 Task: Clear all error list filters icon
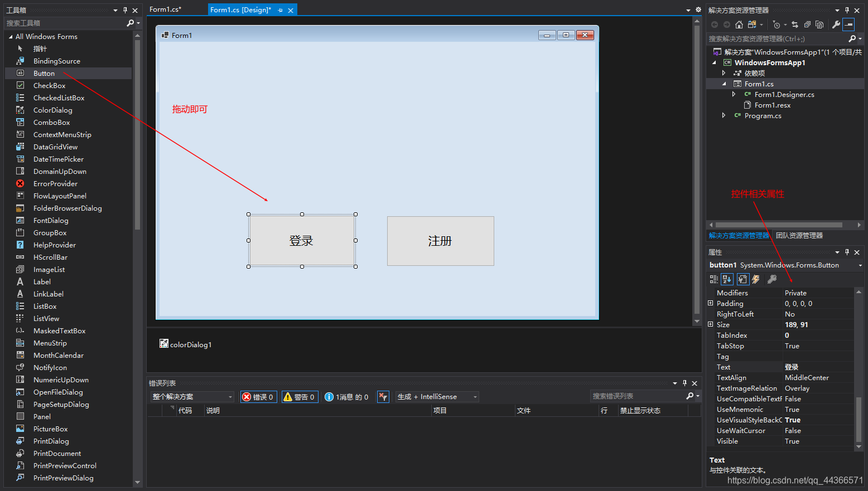[383, 397]
